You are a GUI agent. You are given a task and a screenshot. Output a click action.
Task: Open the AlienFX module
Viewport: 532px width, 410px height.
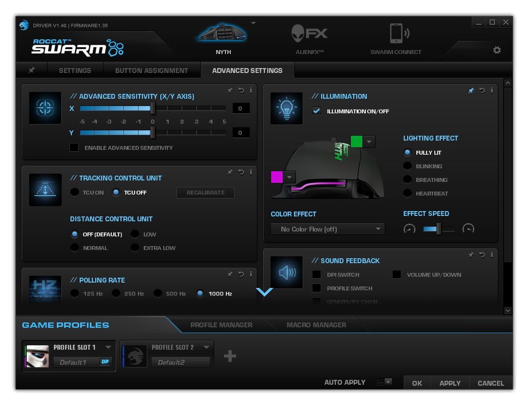pyautogui.click(x=309, y=33)
